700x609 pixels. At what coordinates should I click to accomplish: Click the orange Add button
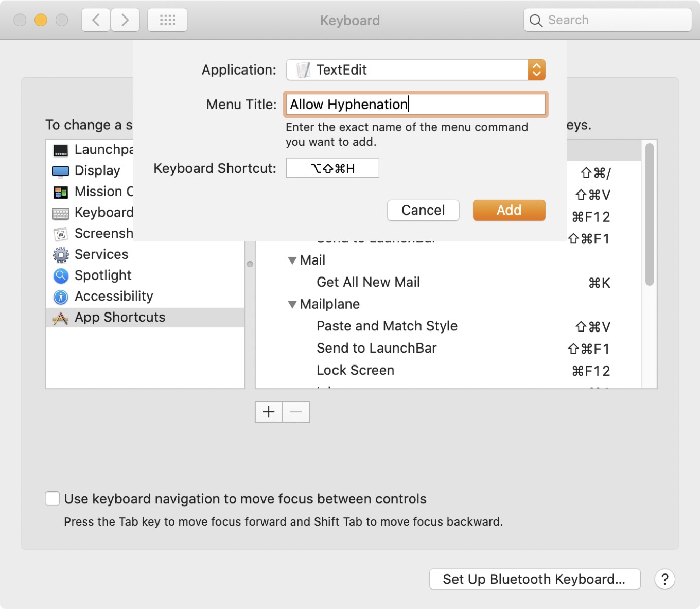(509, 210)
